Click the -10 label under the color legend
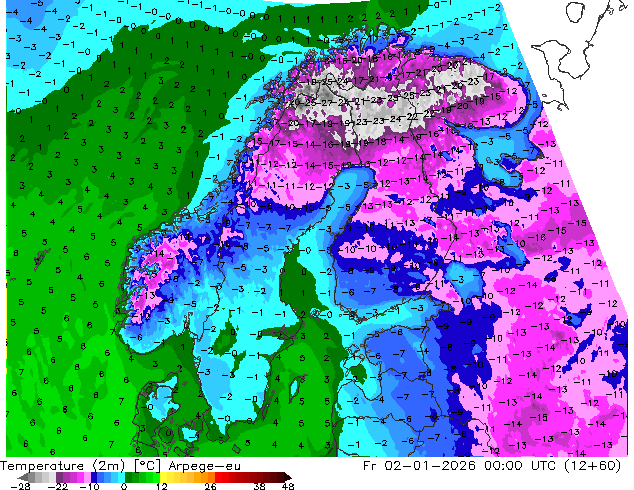The width and height of the screenshot is (634, 490). [x=89, y=486]
